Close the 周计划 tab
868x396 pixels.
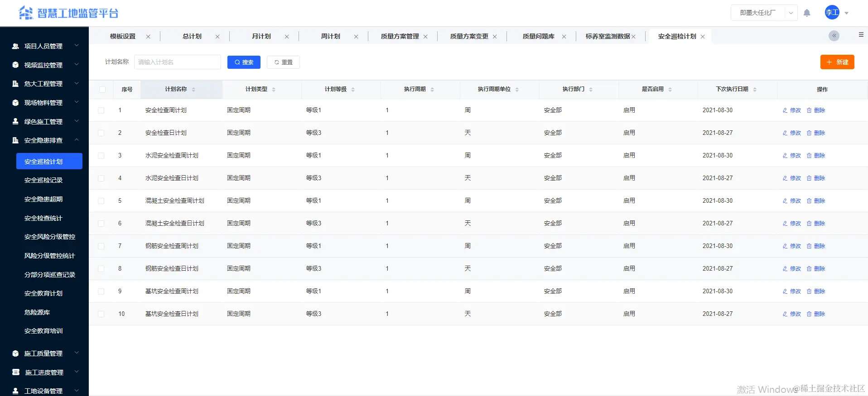click(x=356, y=37)
